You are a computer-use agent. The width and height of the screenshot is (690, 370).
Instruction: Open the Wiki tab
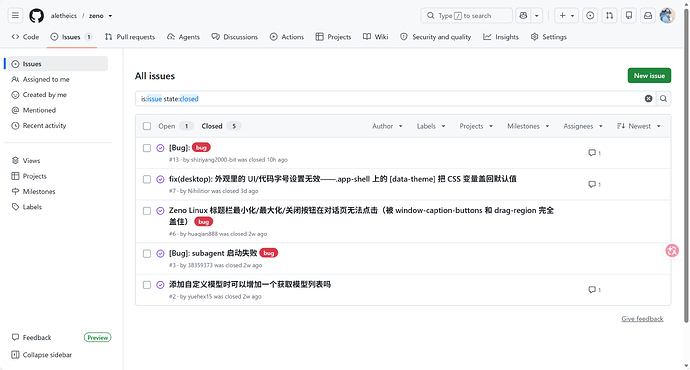point(375,37)
